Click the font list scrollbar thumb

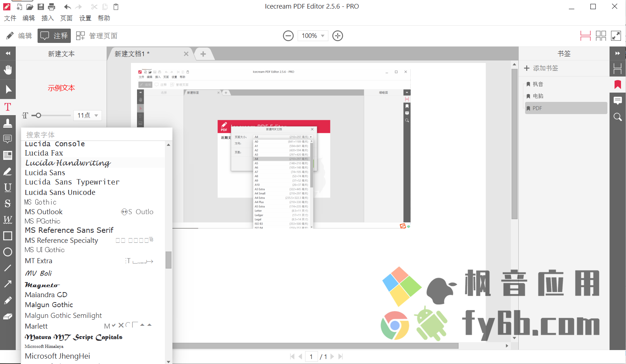(x=168, y=260)
